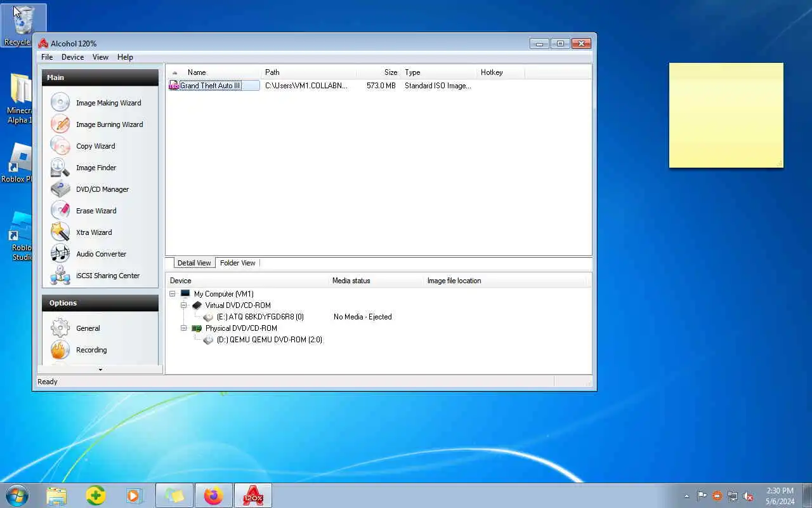Open the Windows Start menu
The image size is (812, 508).
(x=17, y=495)
